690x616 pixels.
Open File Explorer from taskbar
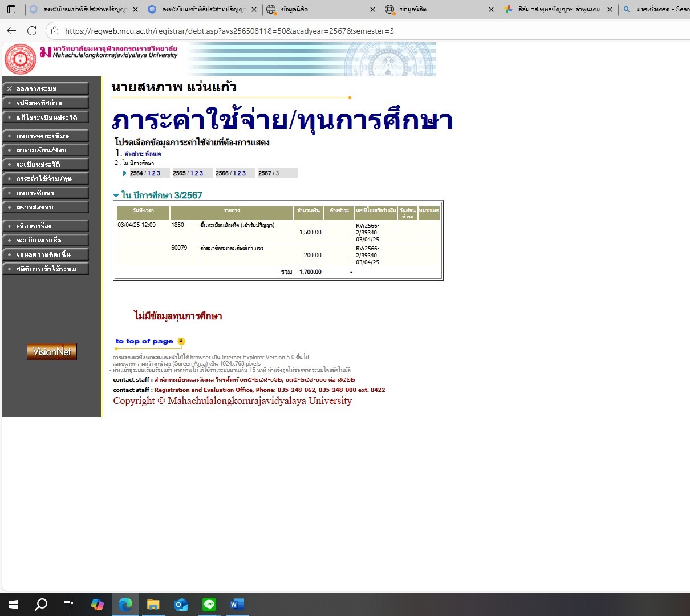[153, 604]
